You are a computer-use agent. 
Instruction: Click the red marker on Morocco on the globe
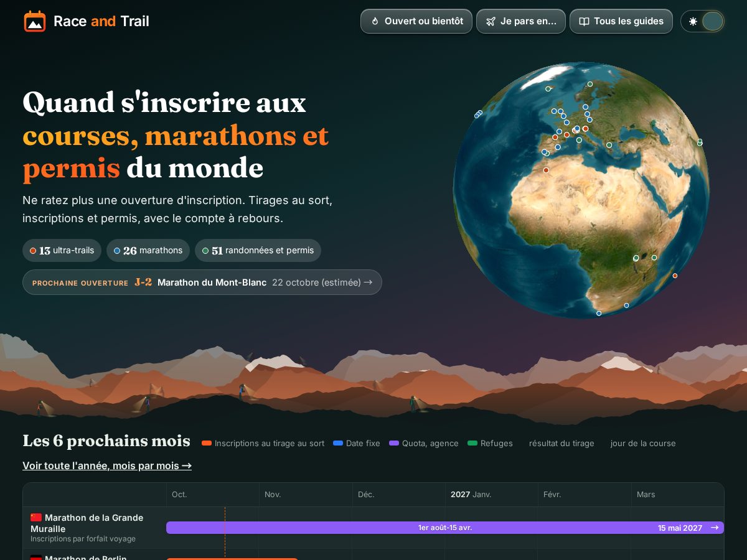pyautogui.click(x=546, y=170)
